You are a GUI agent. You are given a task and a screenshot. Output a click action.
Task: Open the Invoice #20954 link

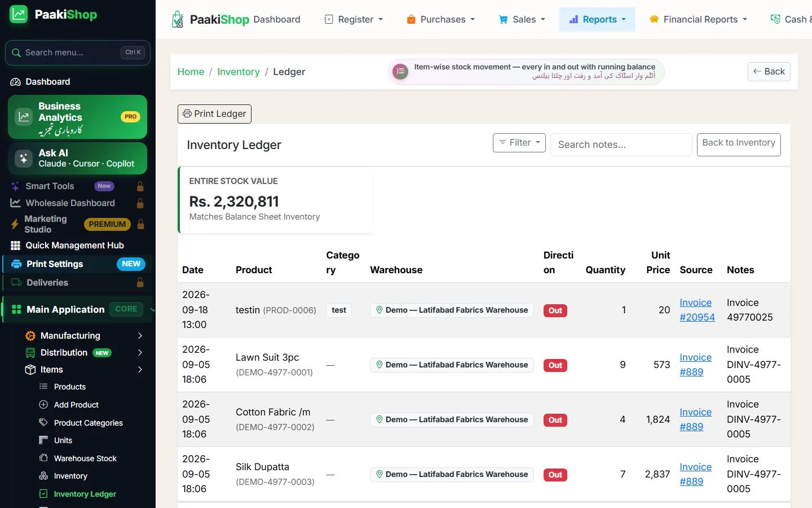pyautogui.click(x=697, y=310)
